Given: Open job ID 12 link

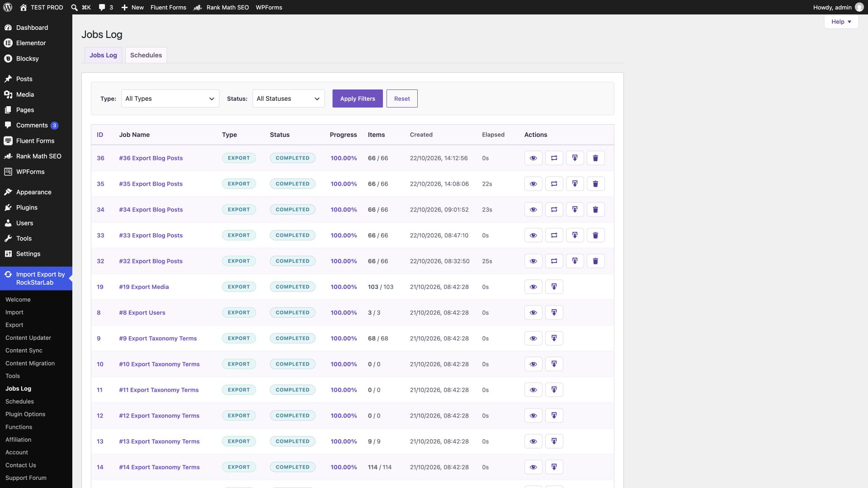Looking at the screenshot, I should (x=100, y=416).
